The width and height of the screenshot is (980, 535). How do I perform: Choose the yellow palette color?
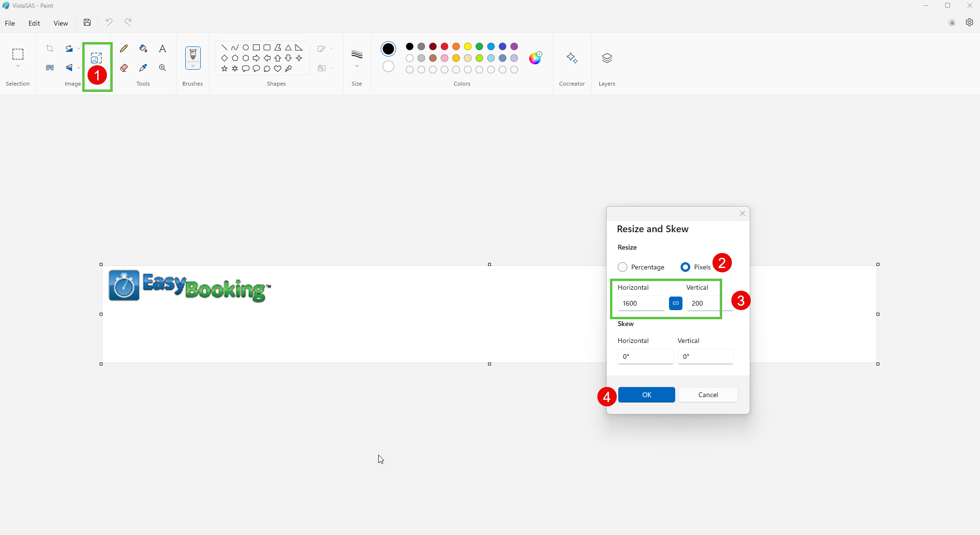point(468,46)
